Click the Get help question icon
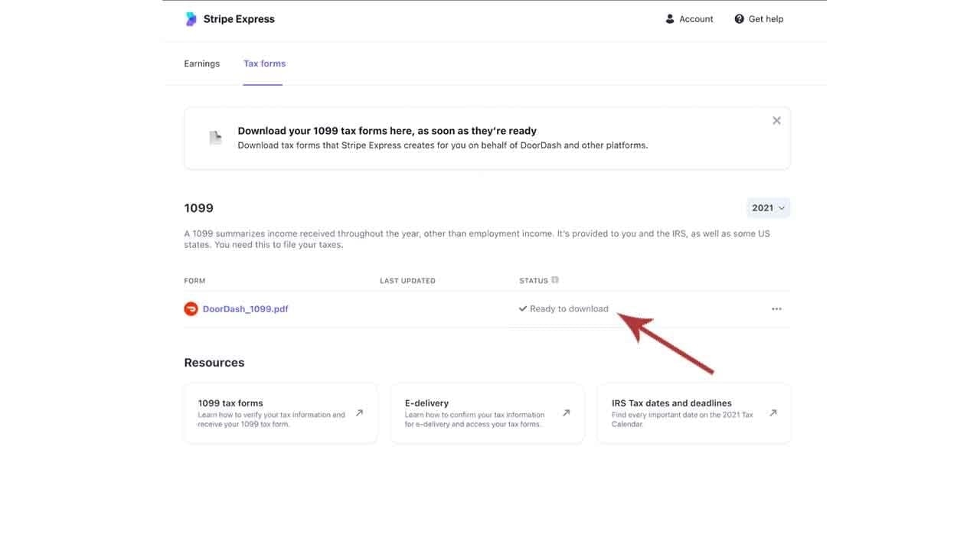This screenshot has width=980, height=551. (x=739, y=19)
